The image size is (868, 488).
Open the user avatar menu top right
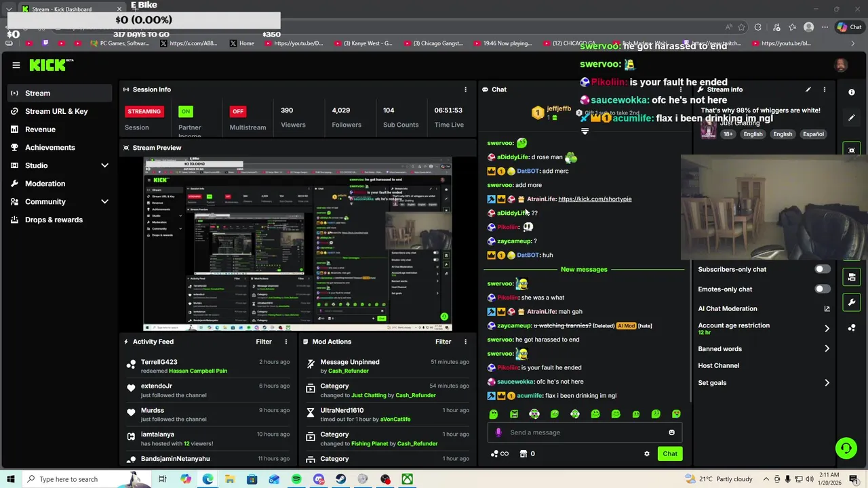click(x=841, y=65)
